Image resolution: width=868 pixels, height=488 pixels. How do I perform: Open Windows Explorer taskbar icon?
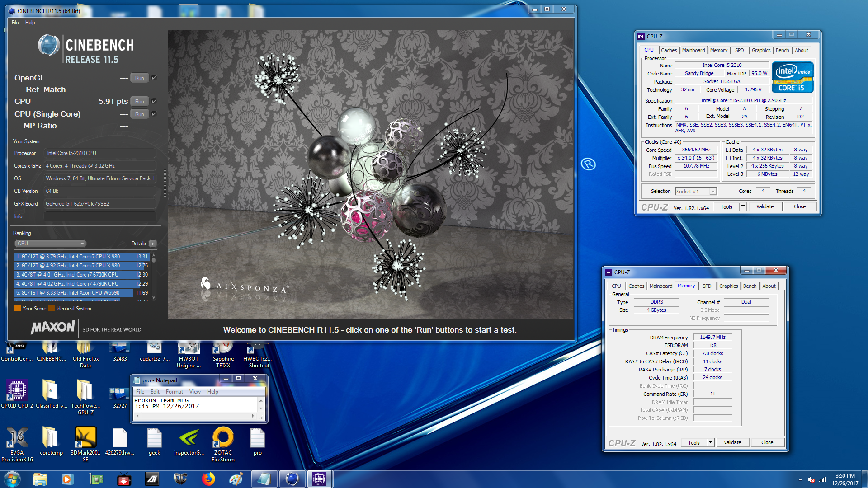point(40,479)
